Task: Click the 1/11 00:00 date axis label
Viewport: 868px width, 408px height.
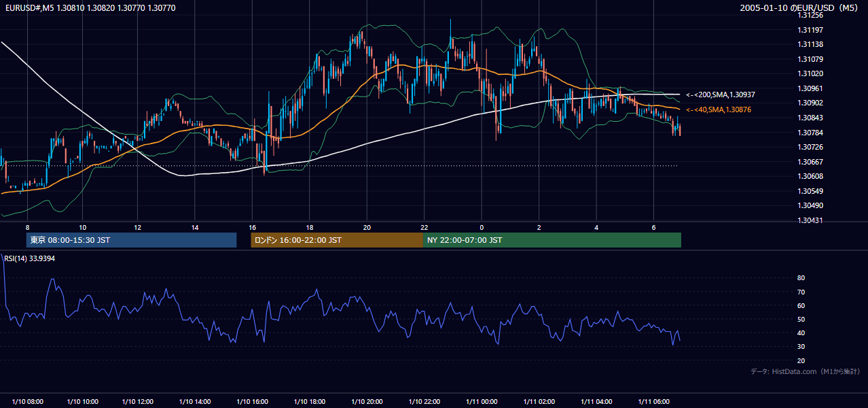Action: 482,401
